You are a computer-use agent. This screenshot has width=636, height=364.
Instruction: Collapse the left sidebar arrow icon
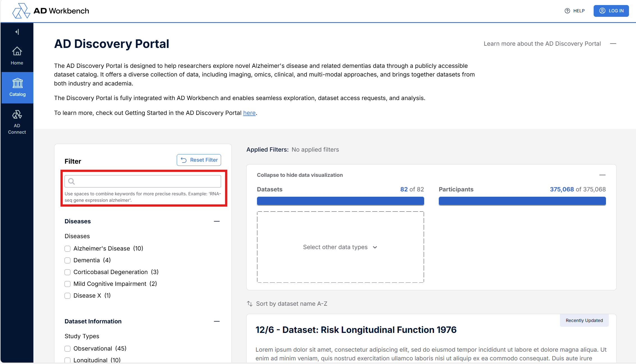coord(17,32)
